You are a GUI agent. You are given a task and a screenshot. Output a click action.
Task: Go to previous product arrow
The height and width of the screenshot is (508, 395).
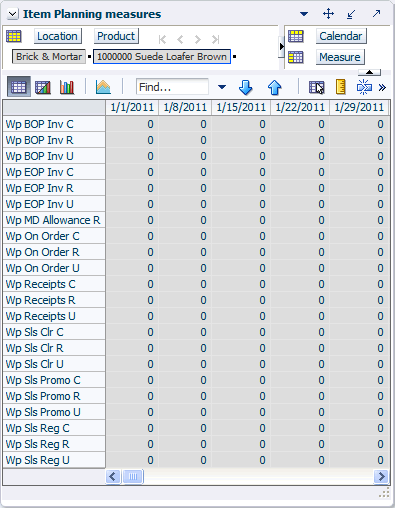(180, 40)
